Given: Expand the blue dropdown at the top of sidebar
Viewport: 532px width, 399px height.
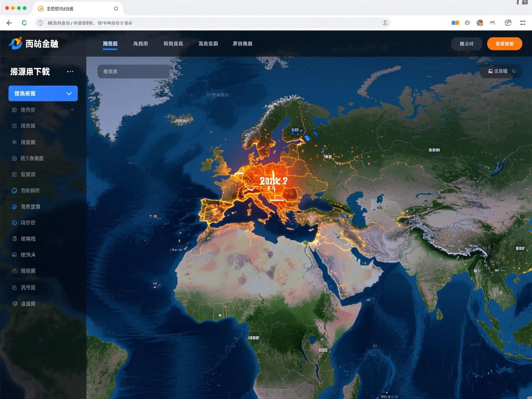Looking at the screenshot, I should [43, 93].
